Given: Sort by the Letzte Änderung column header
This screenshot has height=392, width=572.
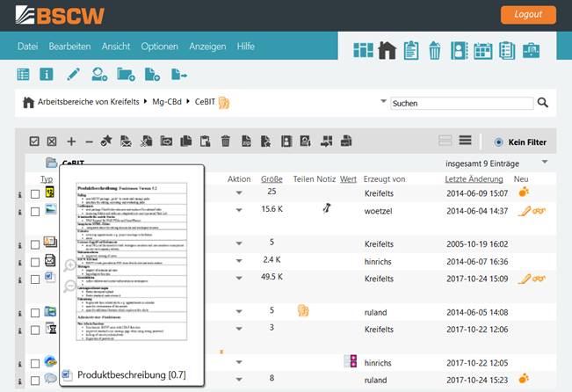Looking at the screenshot, I should 473,178.
